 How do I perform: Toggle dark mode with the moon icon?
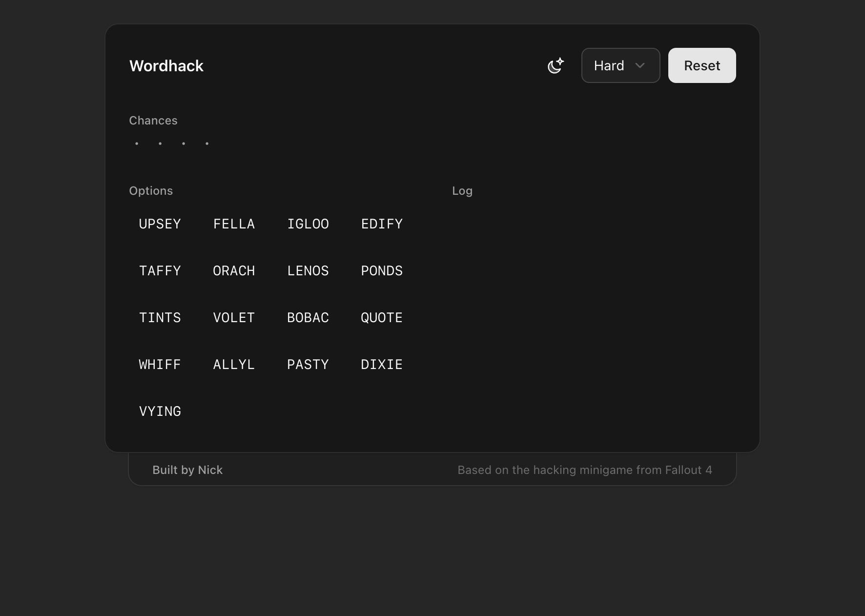pos(556,65)
